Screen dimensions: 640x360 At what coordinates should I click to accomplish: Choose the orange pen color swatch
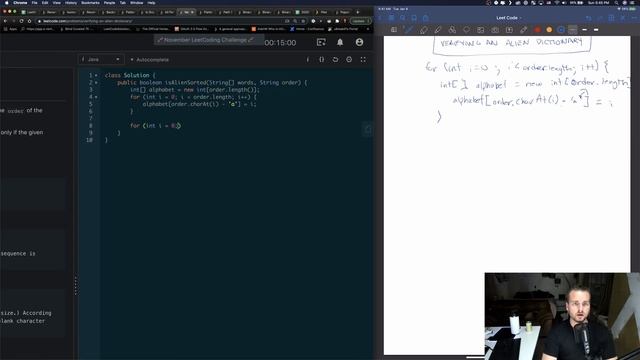tap(549, 30)
